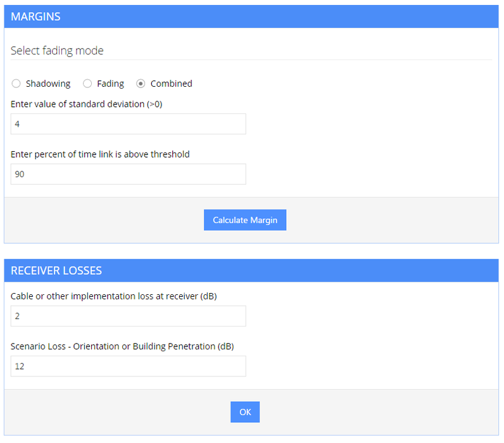The width and height of the screenshot is (504, 443).
Task: Click the standard deviation input field
Action: (x=128, y=124)
